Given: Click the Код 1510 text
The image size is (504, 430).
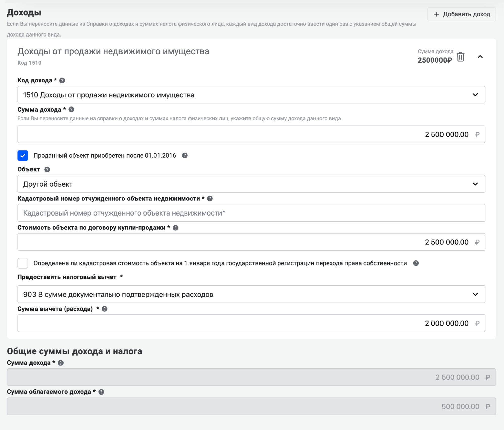Looking at the screenshot, I should [x=29, y=63].
